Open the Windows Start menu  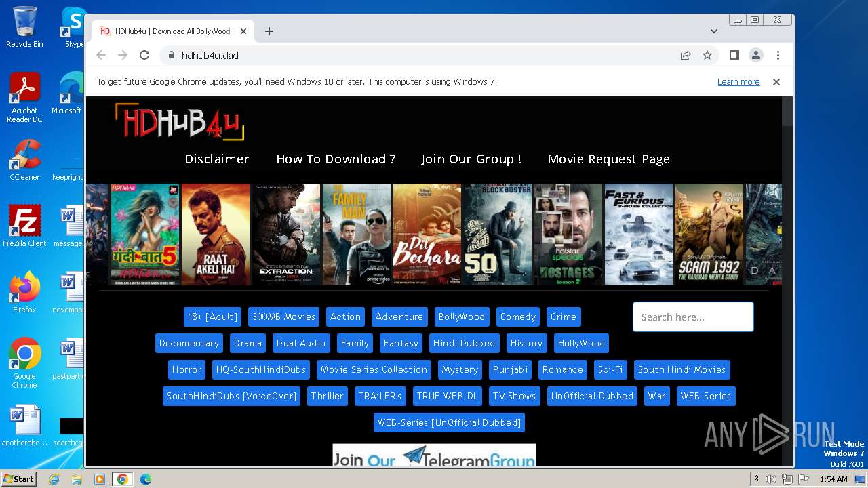point(18,479)
